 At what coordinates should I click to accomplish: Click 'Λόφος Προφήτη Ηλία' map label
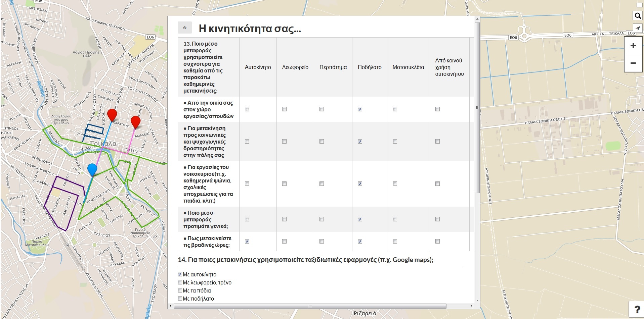[87, 54]
